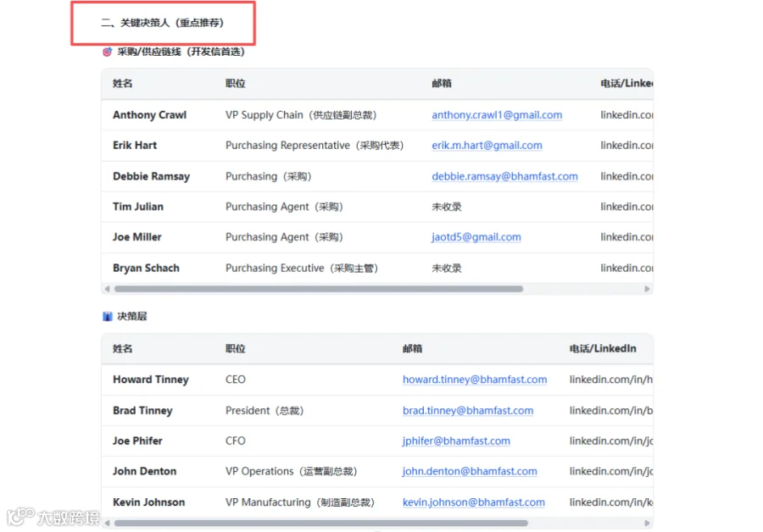This screenshot has height=532, width=763.
Task: Click the President position cell
Action: pyautogui.click(x=265, y=410)
